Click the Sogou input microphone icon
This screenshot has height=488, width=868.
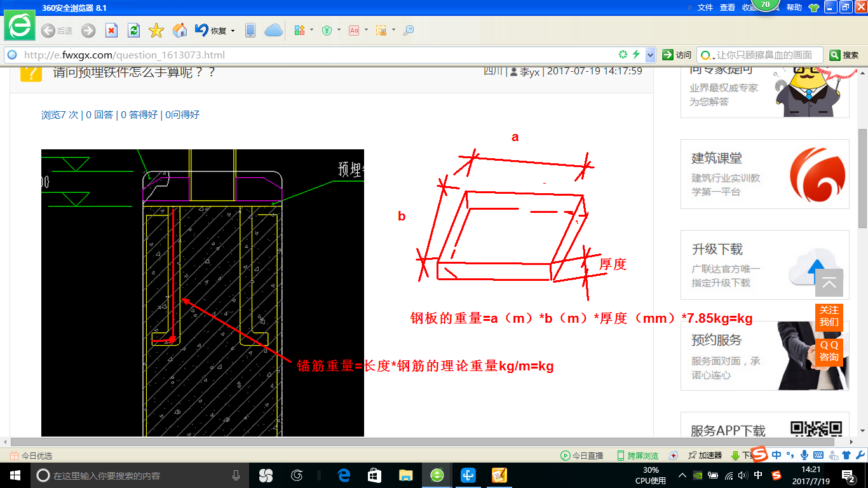[x=804, y=455]
